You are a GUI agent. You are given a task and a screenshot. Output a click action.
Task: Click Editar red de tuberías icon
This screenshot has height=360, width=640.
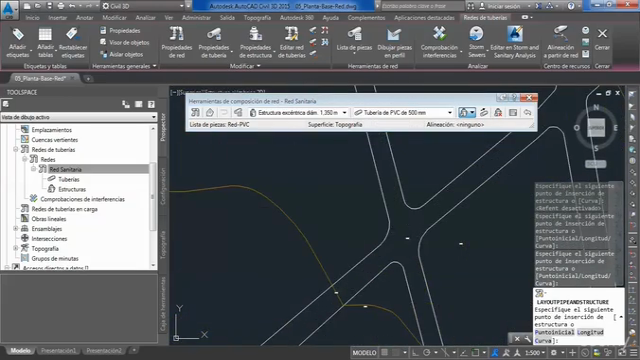pyautogui.click(x=291, y=34)
